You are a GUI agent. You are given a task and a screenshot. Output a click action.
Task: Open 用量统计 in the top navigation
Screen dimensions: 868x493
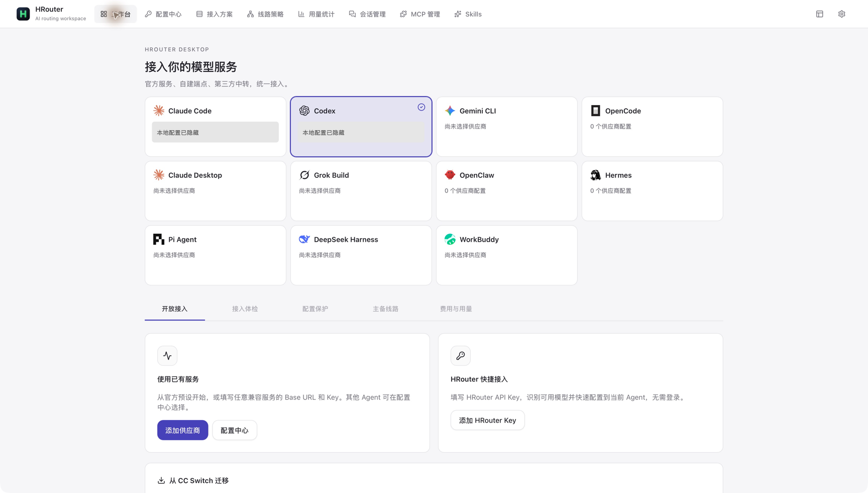(x=316, y=14)
